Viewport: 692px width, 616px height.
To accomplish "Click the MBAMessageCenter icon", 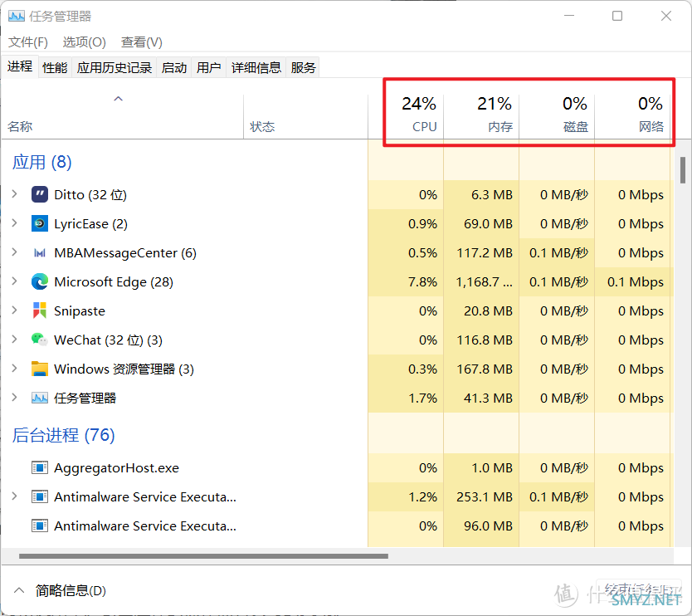I will point(40,252).
